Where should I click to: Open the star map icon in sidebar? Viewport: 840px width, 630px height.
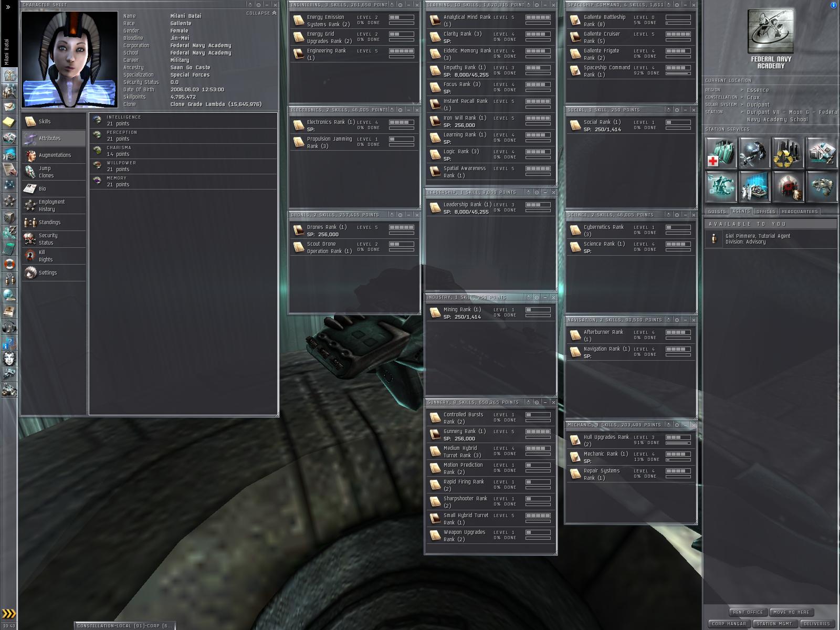coord(9,185)
